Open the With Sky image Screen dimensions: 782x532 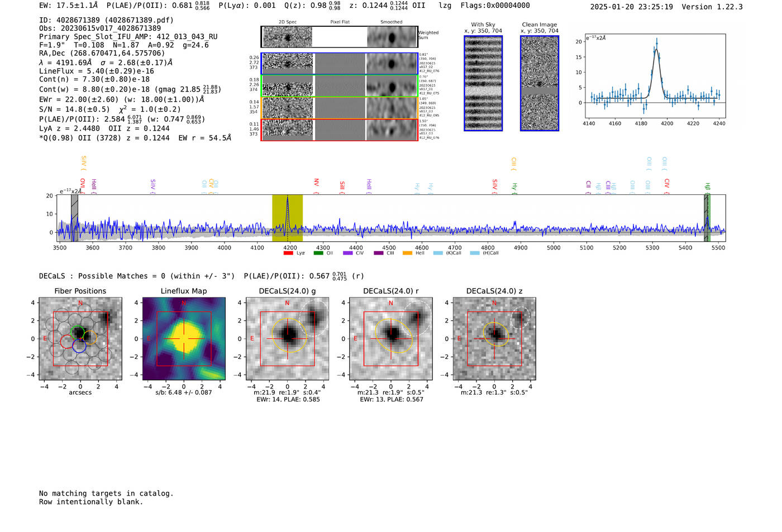click(x=483, y=83)
